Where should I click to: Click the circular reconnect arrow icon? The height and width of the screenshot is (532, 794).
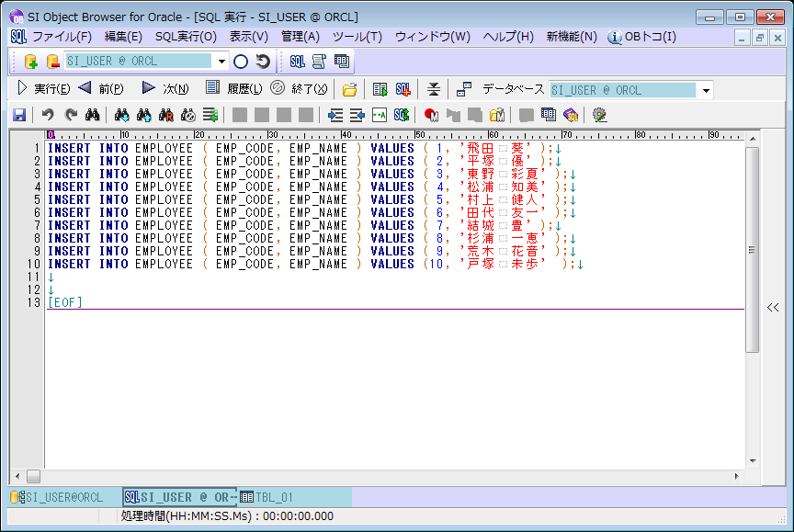click(263, 62)
